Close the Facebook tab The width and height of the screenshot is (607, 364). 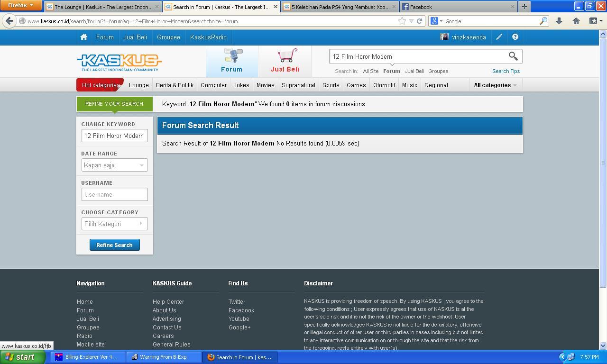512,7
